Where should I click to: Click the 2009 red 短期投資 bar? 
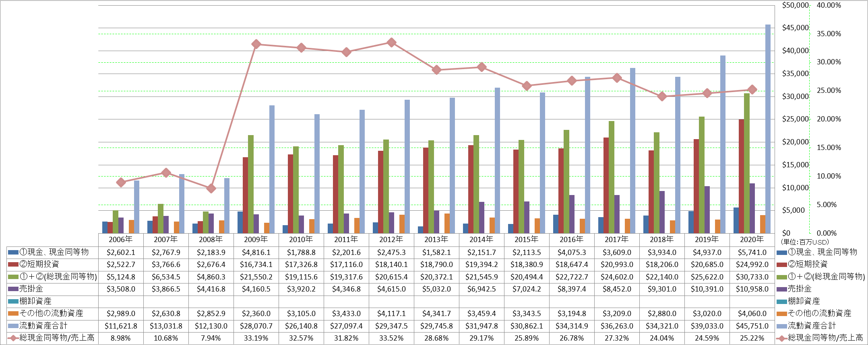[245, 195]
